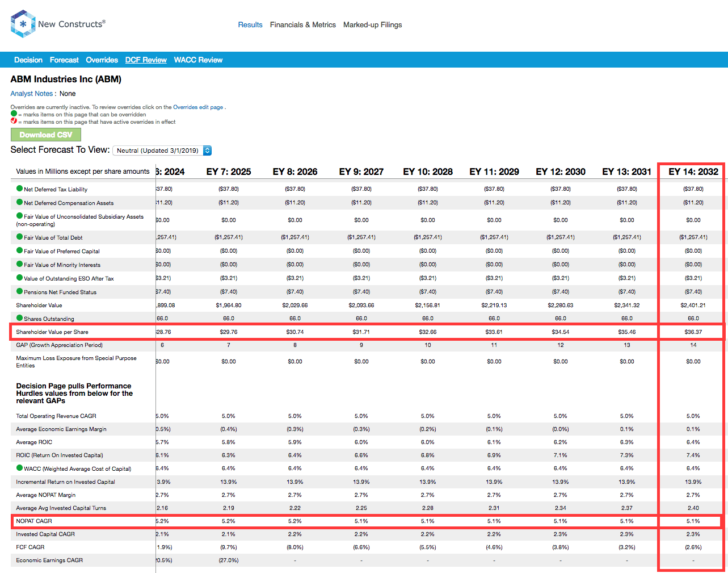Click the ABM Industries Inc (ABM) heading

[66, 79]
